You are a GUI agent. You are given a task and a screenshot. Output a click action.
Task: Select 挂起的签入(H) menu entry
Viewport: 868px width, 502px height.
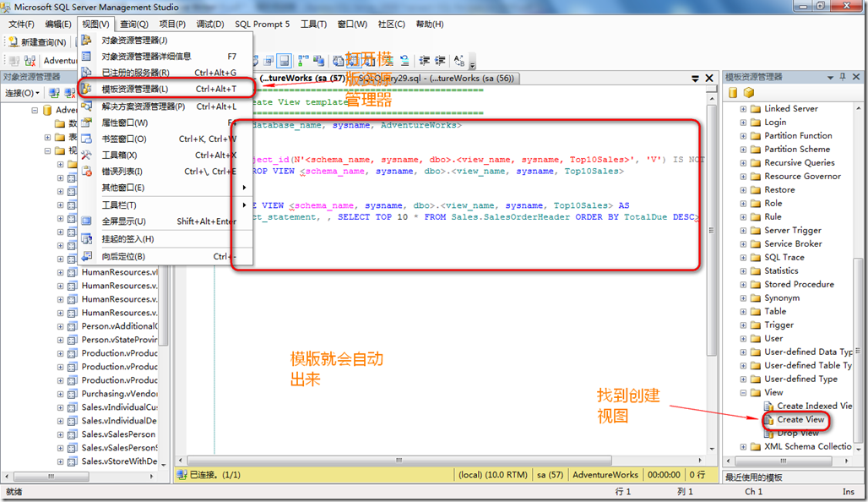coord(166,239)
